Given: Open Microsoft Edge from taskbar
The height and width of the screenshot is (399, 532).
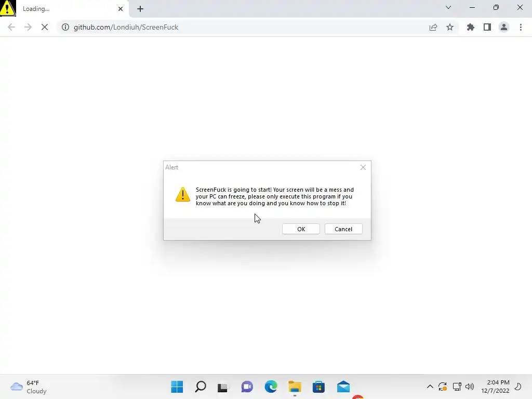Looking at the screenshot, I should click(x=271, y=387).
